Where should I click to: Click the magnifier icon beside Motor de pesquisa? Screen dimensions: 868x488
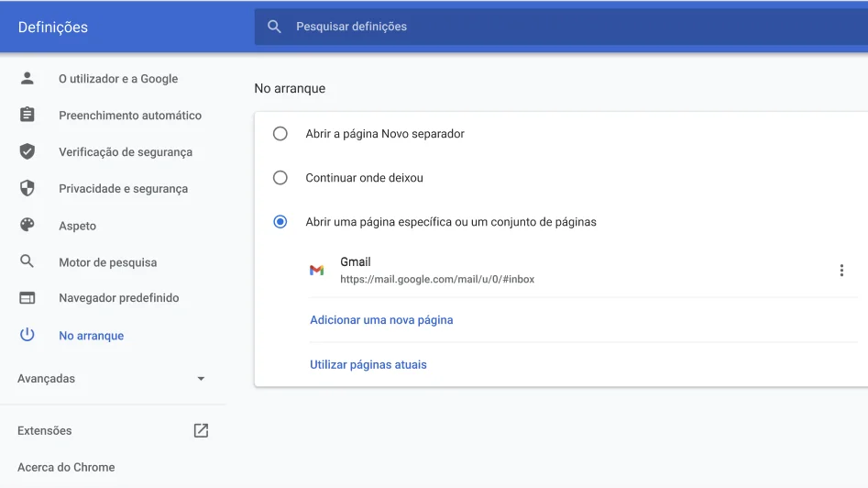click(27, 262)
